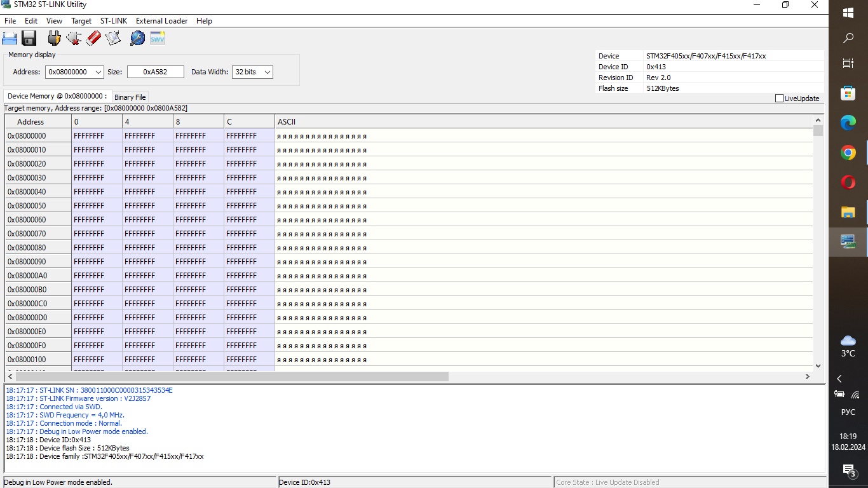This screenshot has width=868, height=488.
Task: Open the SWV viewer icon
Action: (x=157, y=38)
